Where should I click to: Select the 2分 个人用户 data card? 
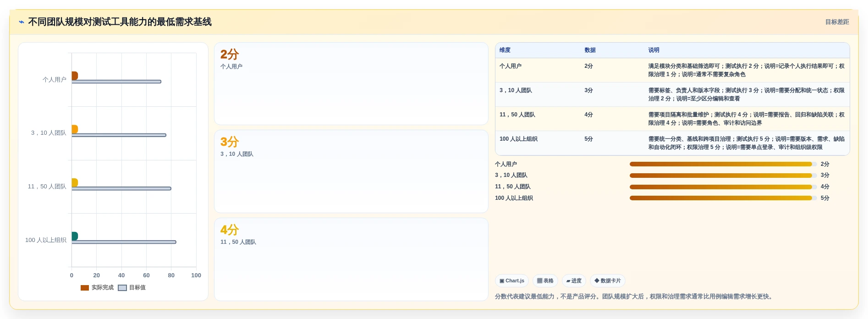[351, 84]
